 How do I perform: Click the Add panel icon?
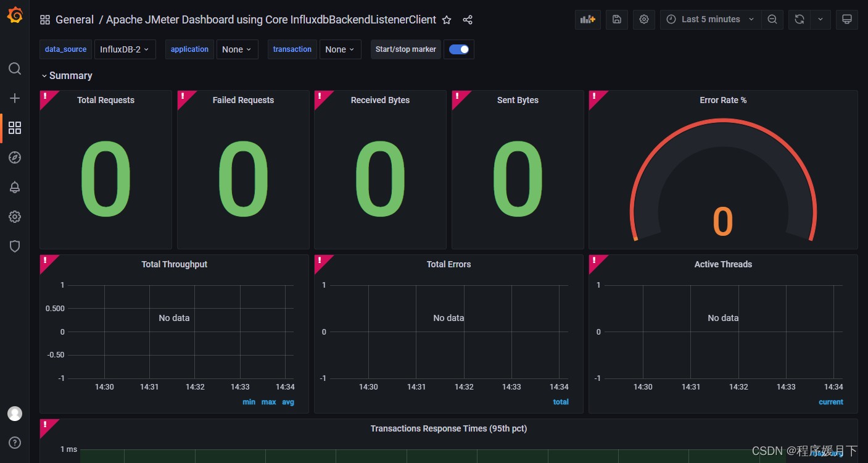click(587, 20)
